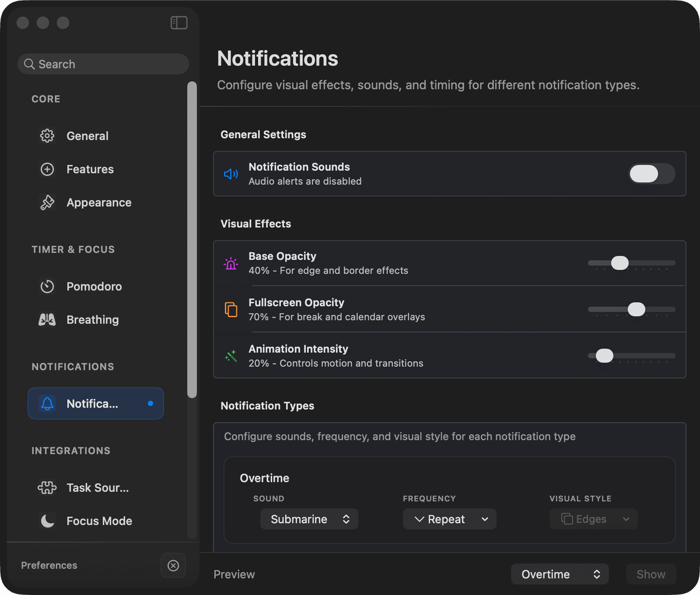This screenshot has height=595, width=700.
Task: Click the Focus Mode moon icon
Action: point(47,521)
